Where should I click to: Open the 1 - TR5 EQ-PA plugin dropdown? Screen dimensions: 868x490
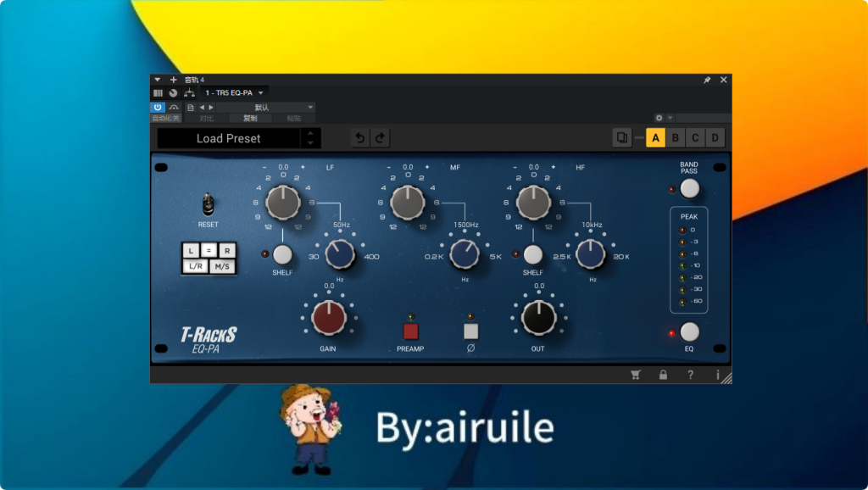click(235, 93)
